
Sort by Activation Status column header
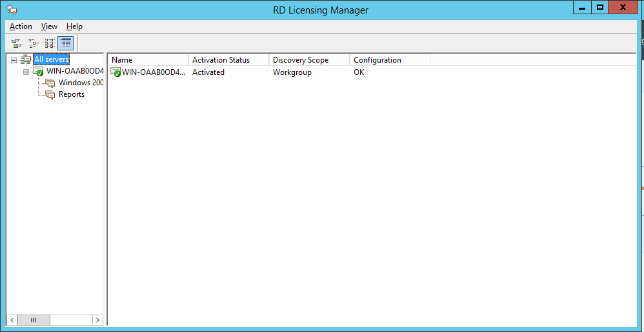click(228, 60)
